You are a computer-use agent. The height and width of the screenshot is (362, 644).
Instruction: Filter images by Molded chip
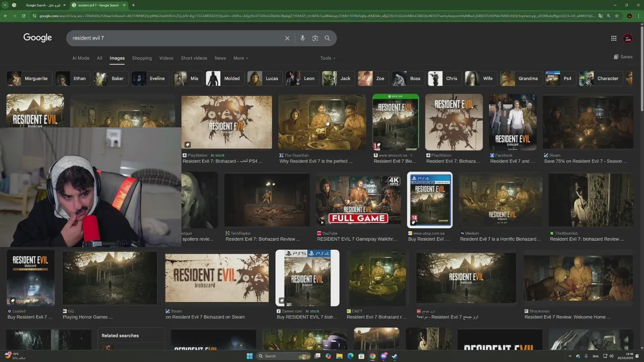click(x=224, y=78)
